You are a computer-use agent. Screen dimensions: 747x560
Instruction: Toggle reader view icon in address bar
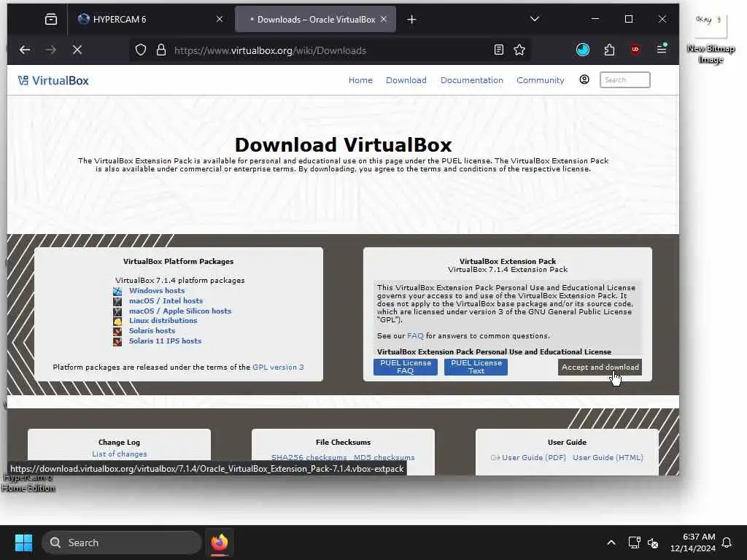point(499,50)
